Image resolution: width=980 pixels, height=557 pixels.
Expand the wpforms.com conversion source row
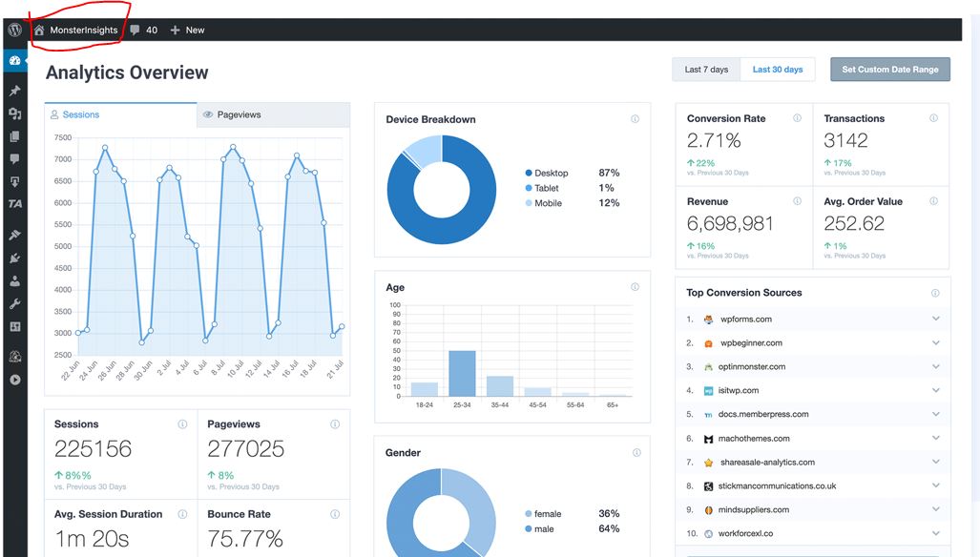812,320
